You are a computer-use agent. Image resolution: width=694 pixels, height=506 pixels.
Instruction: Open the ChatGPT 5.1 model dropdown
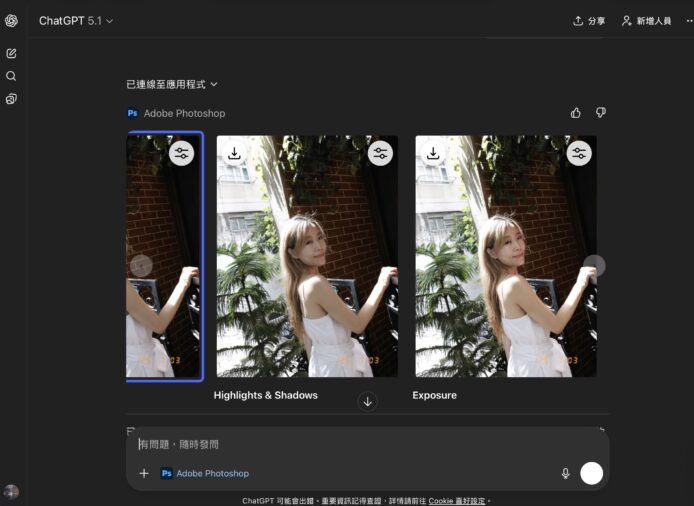[76, 21]
